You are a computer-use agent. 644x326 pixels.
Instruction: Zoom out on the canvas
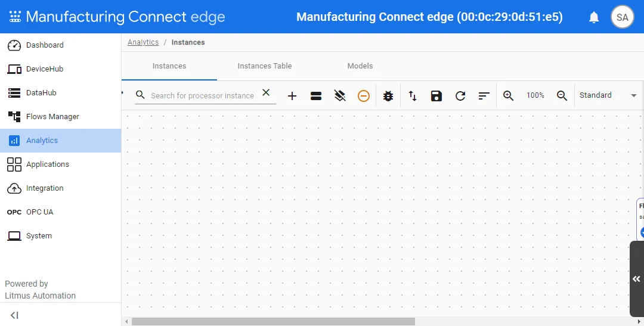[x=562, y=96]
